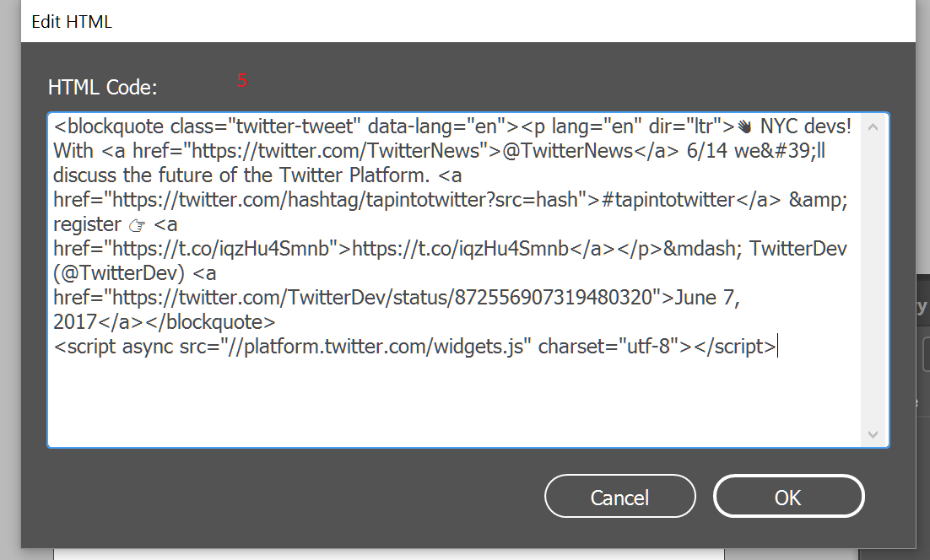Viewport: 930px width, 560px height.
Task: Click the HTML Code label
Action: [x=103, y=87]
